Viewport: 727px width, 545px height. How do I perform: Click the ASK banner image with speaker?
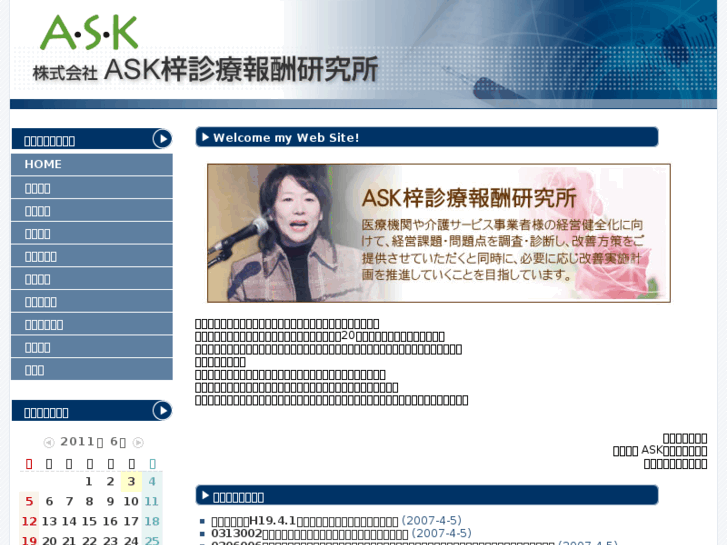pos(439,233)
